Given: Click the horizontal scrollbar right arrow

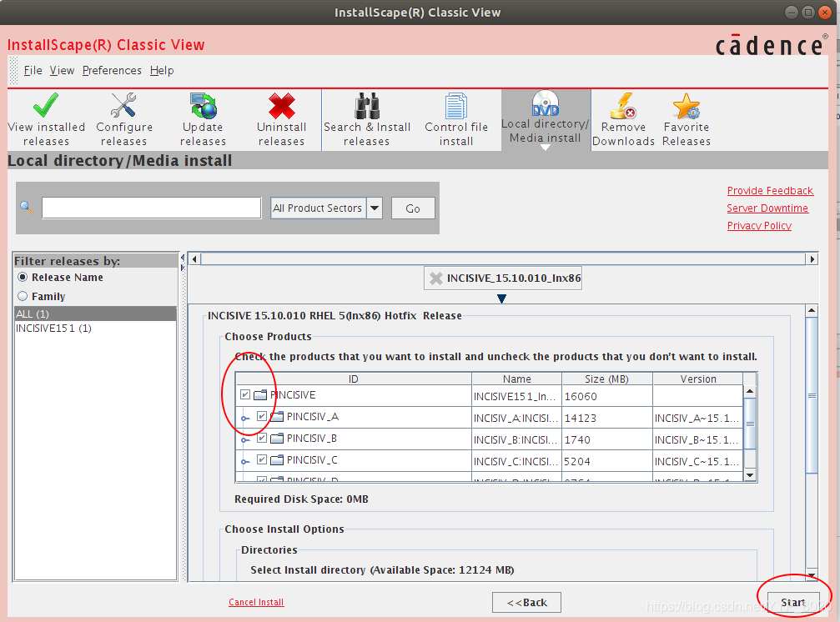Looking at the screenshot, I should (812, 259).
